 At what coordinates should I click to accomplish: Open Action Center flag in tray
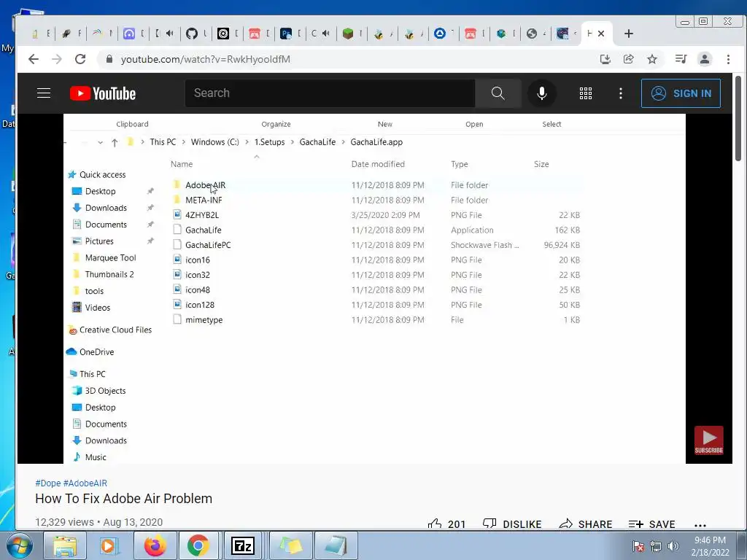638,546
